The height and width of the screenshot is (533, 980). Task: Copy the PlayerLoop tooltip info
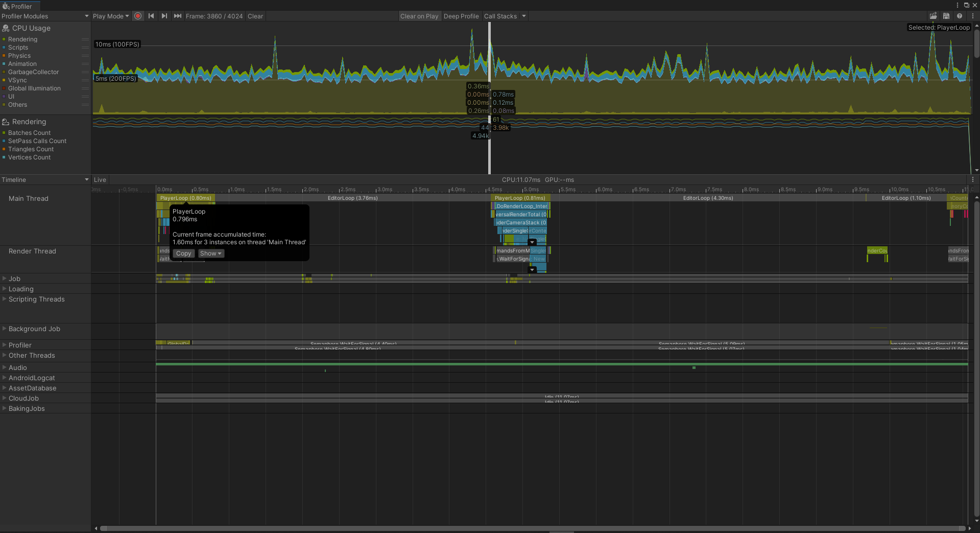(x=183, y=253)
